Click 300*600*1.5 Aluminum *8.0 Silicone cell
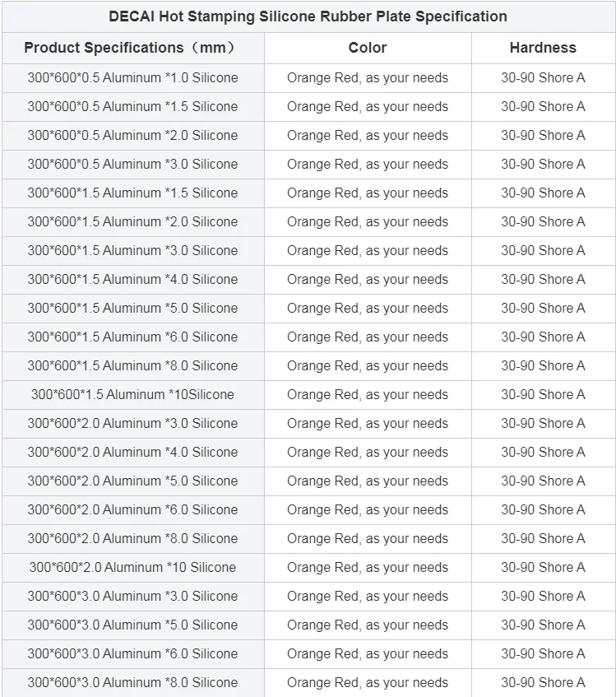Viewport: 616px width, 697px height. (x=133, y=366)
